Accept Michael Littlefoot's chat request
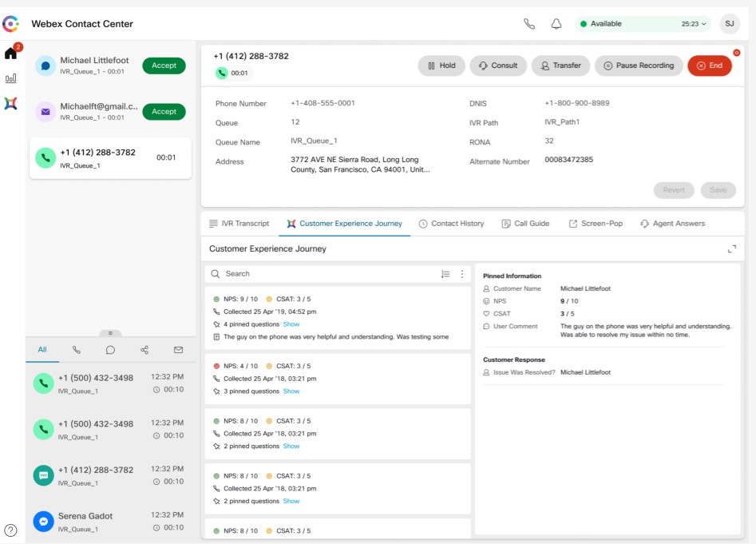The height and width of the screenshot is (544, 756). (164, 66)
